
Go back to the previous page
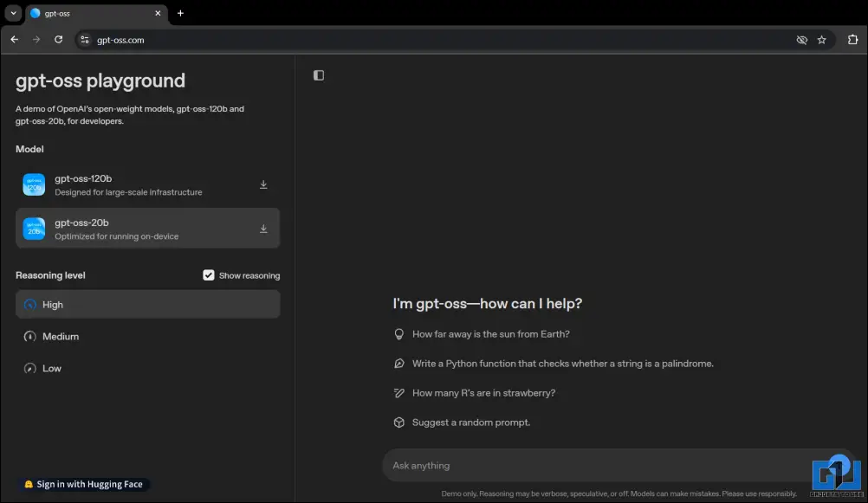click(x=15, y=40)
